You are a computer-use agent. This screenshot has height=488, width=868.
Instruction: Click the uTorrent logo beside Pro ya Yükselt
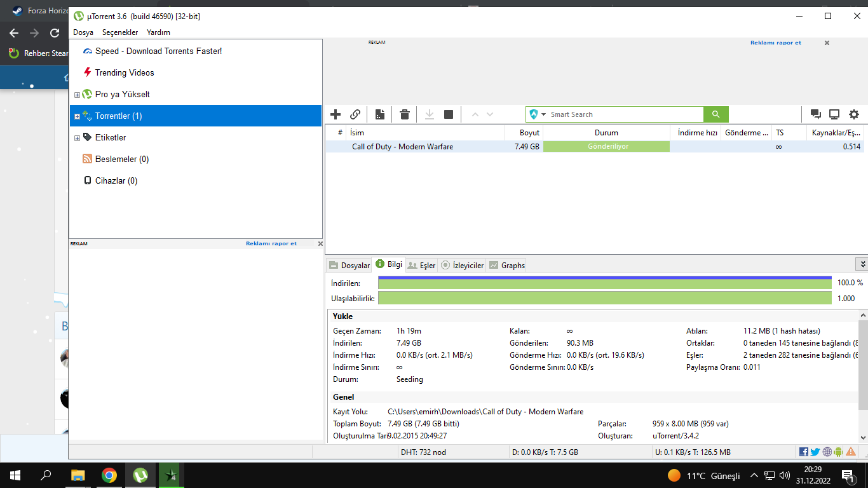click(88, 94)
